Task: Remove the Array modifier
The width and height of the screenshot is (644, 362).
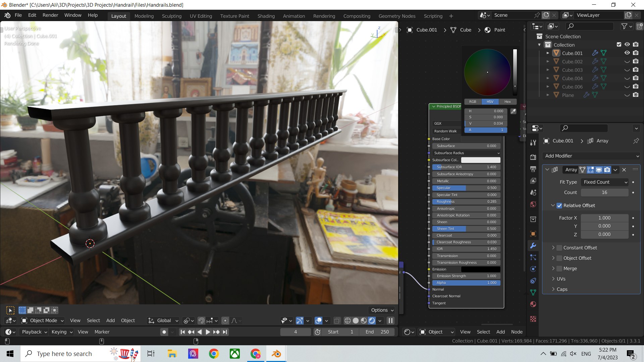Action: click(x=624, y=170)
